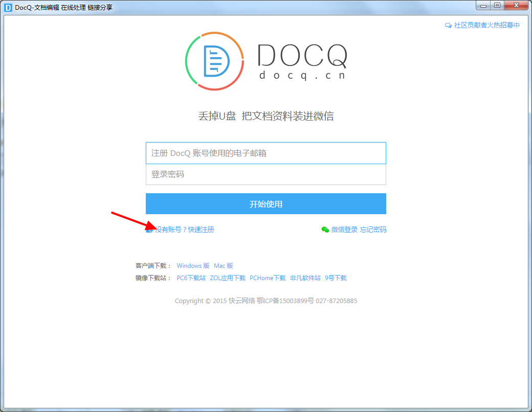The height and width of the screenshot is (412, 532).
Task: Click the DOCQ docq.cn wordmark
Action: pyautogui.click(x=302, y=61)
